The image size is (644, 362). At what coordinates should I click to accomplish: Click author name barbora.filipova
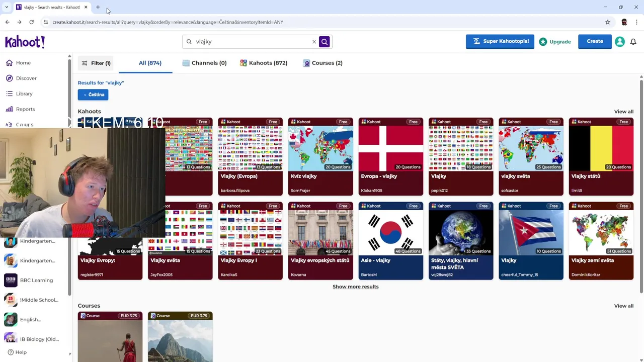235,191
